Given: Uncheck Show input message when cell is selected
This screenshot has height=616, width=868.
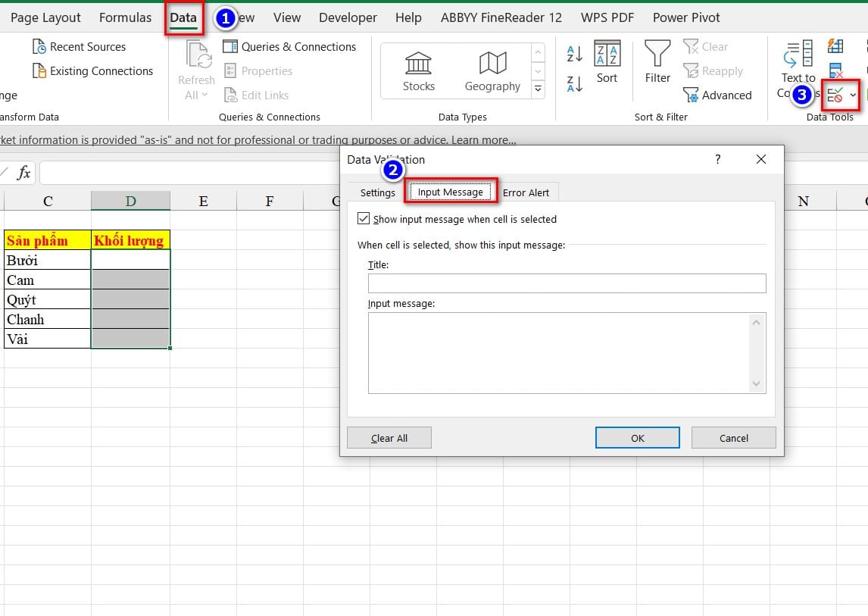Looking at the screenshot, I should [x=364, y=219].
